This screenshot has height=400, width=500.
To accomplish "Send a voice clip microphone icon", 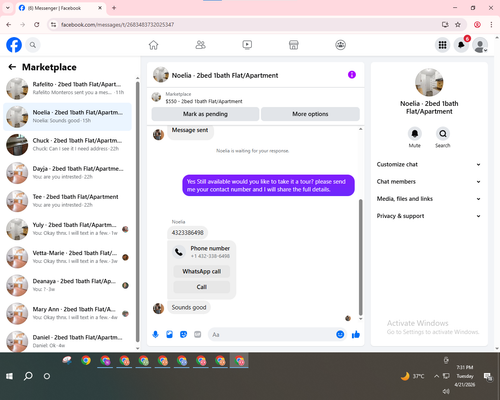I will click(155, 334).
